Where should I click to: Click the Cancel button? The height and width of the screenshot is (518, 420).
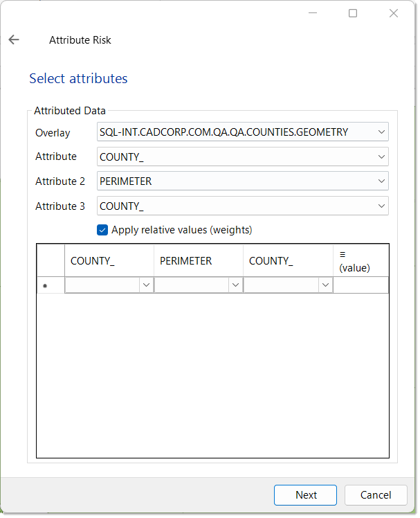(x=376, y=495)
